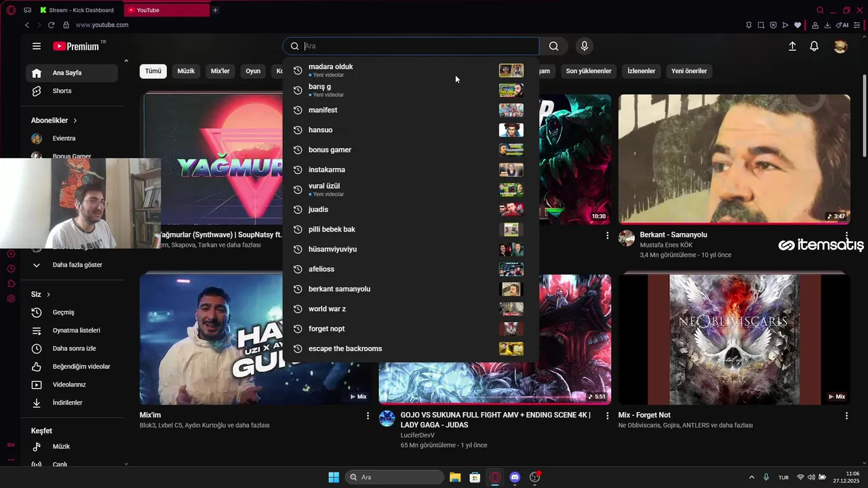Image resolution: width=868 pixels, height=488 pixels.
Task: Select the Mix'ler filter chip
Action: [220, 71]
